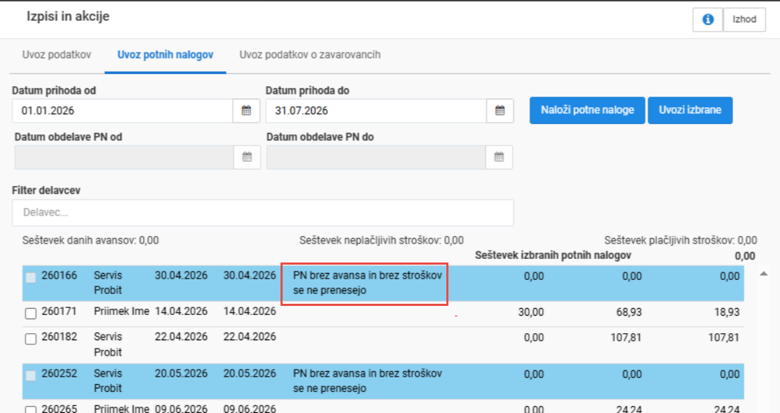Open calendar for Datum prihoda od
Image resolution: width=780 pixels, height=413 pixels.
click(246, 110)
